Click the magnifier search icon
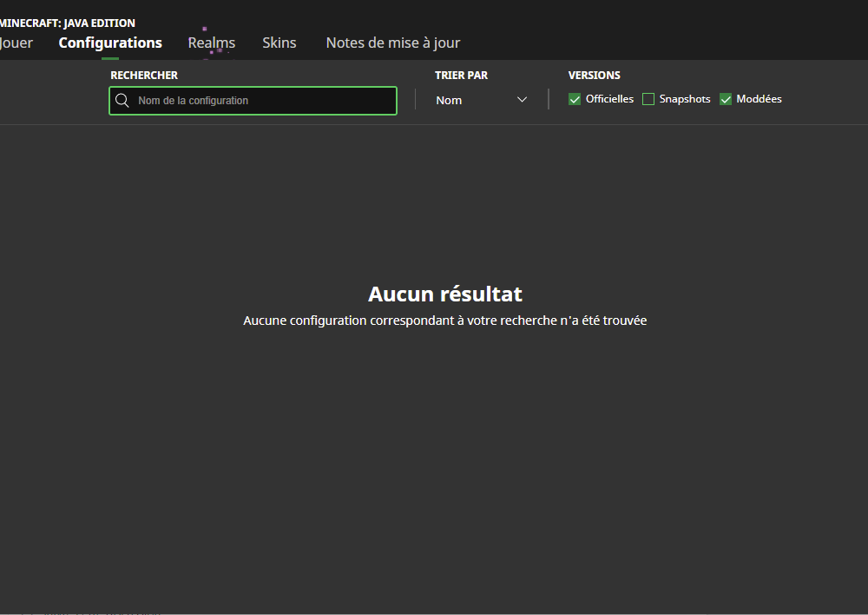 [122, 100]
